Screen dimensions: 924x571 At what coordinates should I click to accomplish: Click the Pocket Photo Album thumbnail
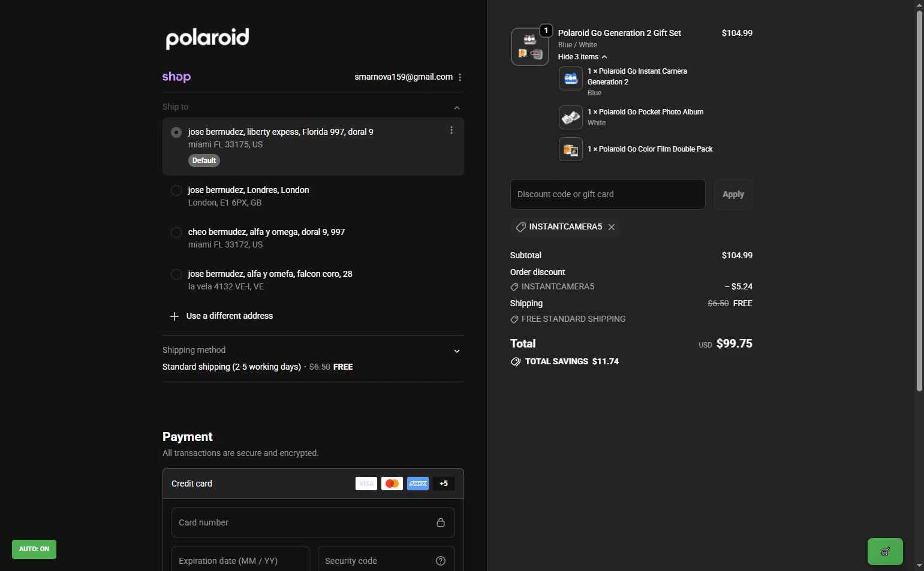[571, 117]
